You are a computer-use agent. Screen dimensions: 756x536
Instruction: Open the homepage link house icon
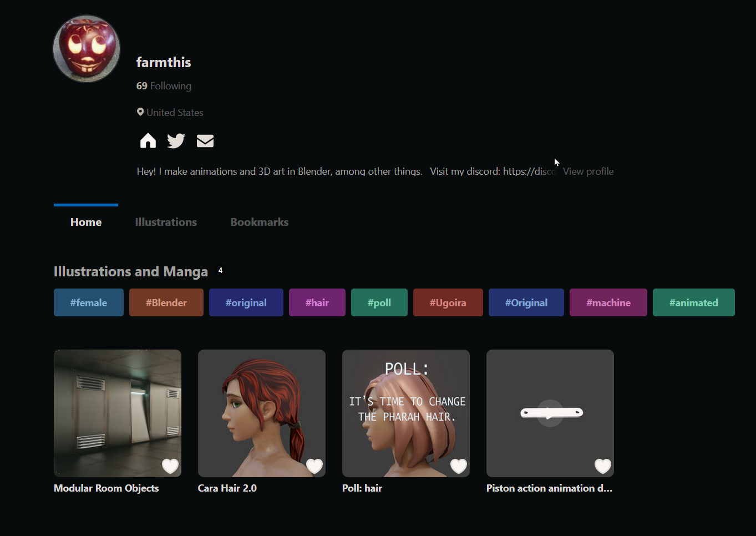click(148, 141)
